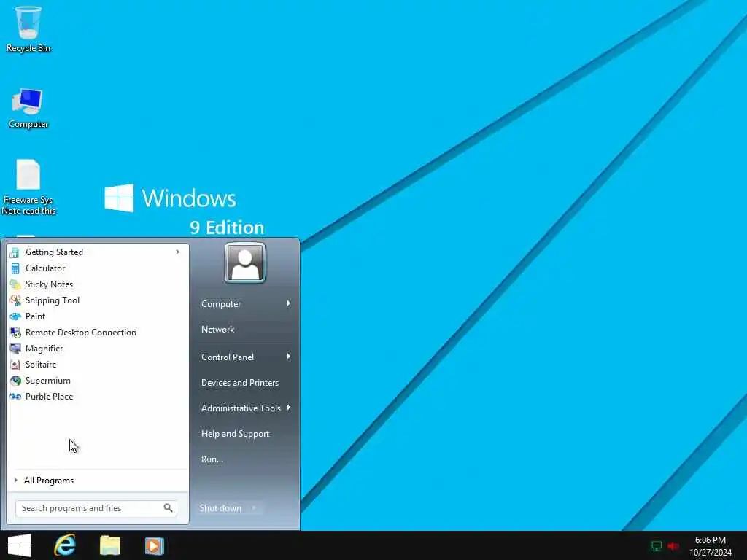This screenshot has height=560, width=747.
Task: Click the Sticky Notes icon
Action: point(15,284)
